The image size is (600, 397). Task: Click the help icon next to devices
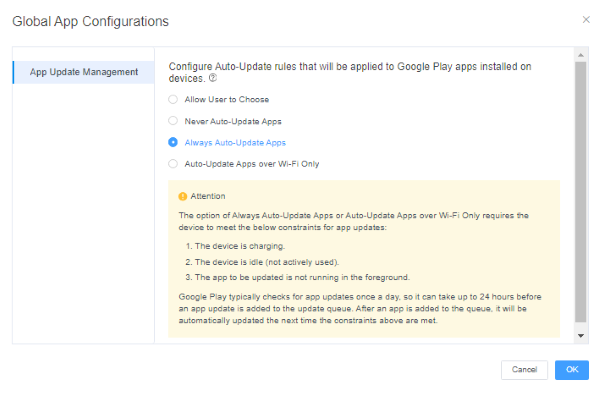click(x=213, y=78)
